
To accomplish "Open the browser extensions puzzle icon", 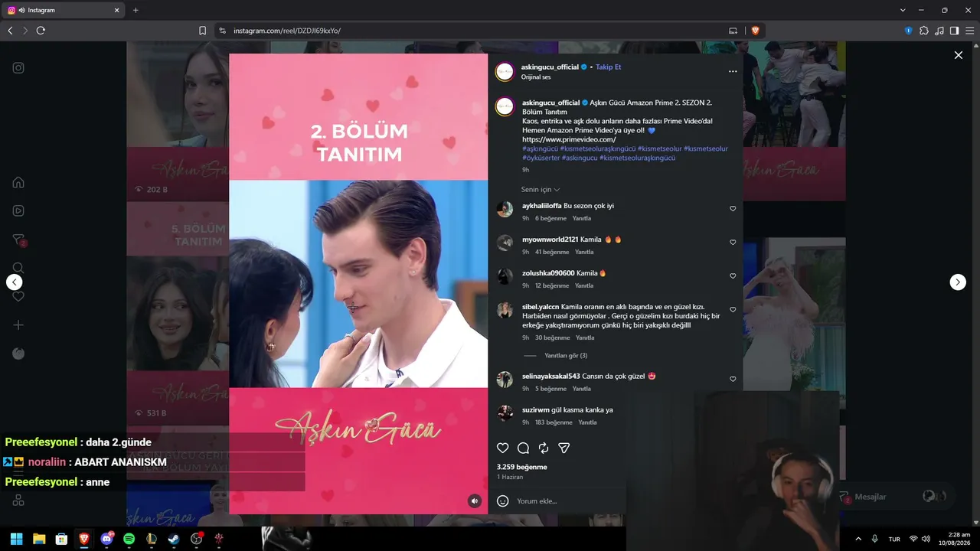I will click(924, 31).
